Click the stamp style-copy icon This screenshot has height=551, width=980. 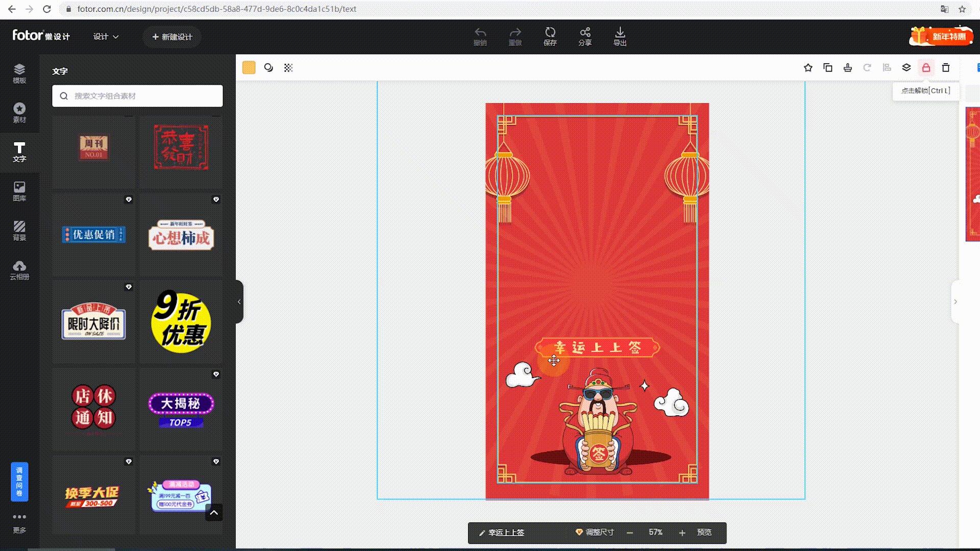(847, 67)
